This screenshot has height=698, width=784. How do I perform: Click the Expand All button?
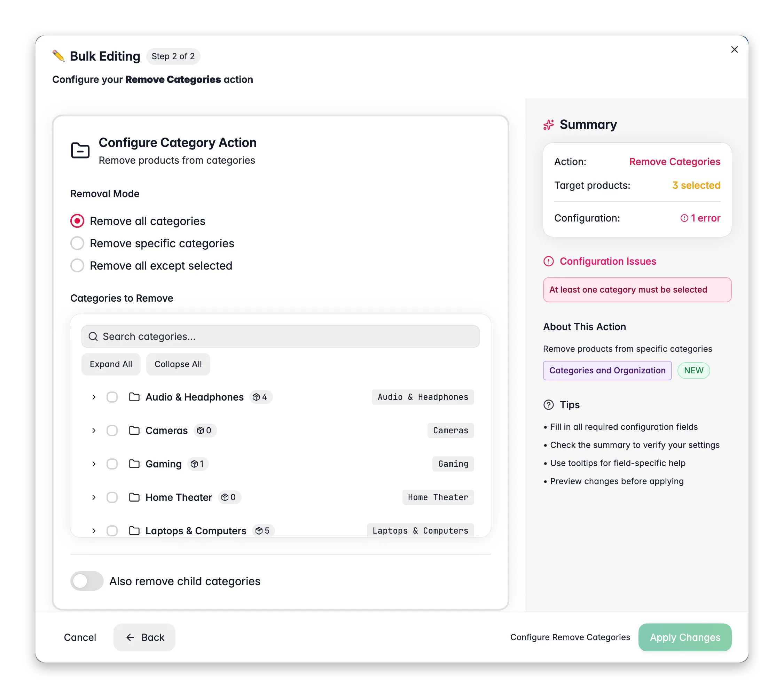coord(111,364)
